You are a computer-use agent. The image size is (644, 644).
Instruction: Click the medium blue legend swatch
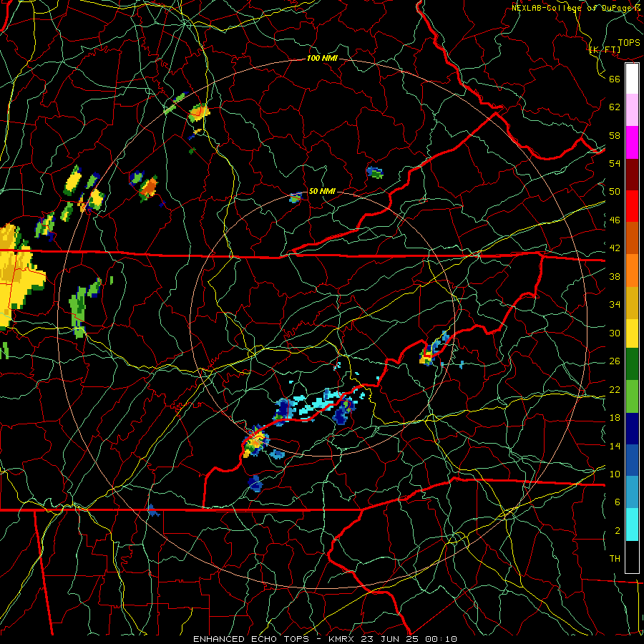(x=632, y=460)
